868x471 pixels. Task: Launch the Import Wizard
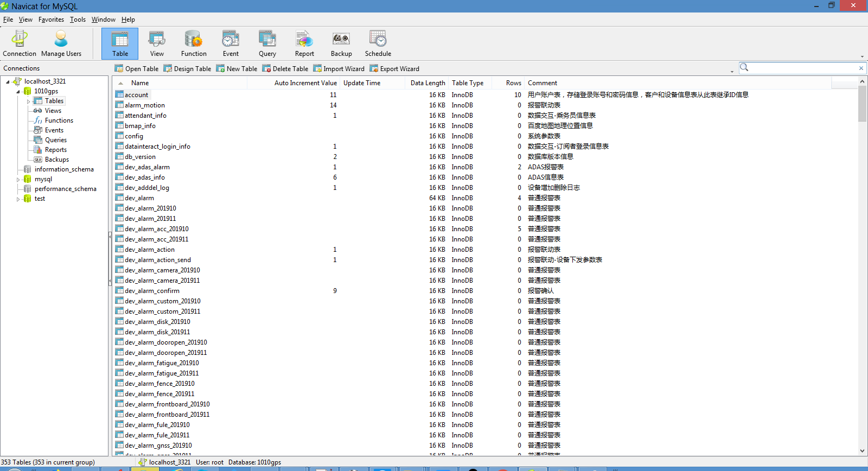point(339,68)
